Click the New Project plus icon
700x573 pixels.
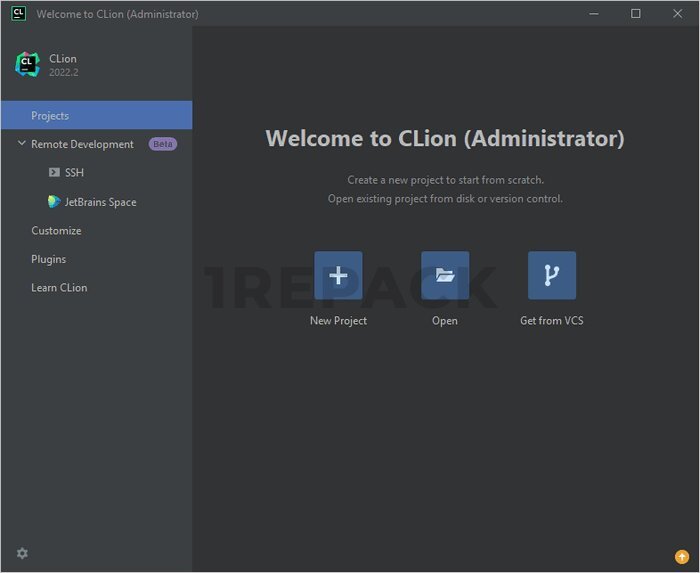pyautogui.click(x=338, y=276)
